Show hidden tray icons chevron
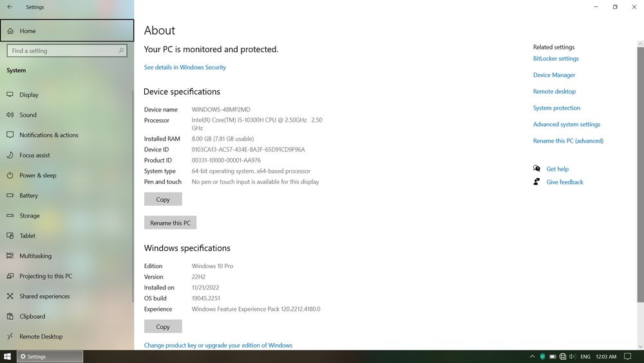The width and height of the screenshot is (644, 363). pos(533,357)
